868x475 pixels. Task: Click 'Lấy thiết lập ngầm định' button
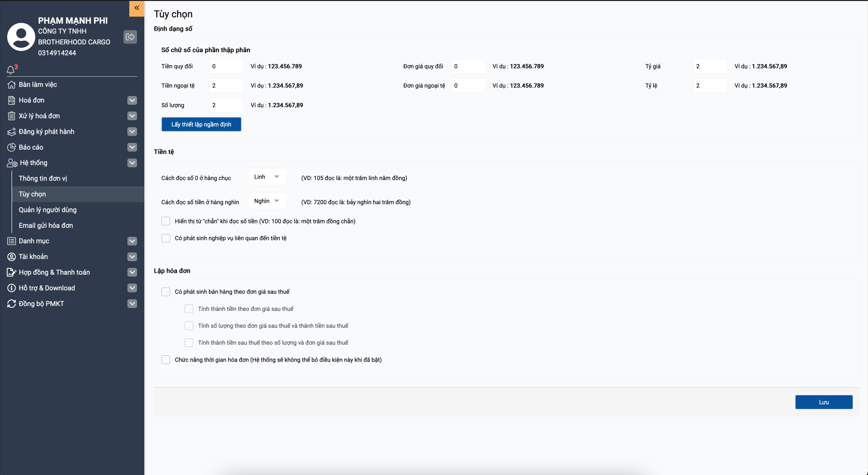point(201,125)
